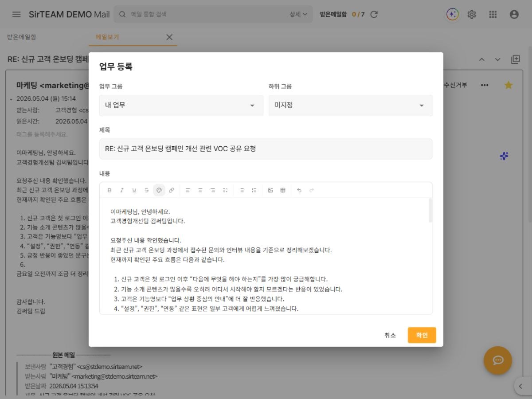Toggle strikethrough formatting in the editor
The image size is (532, 399).
(x=146, y=190)
